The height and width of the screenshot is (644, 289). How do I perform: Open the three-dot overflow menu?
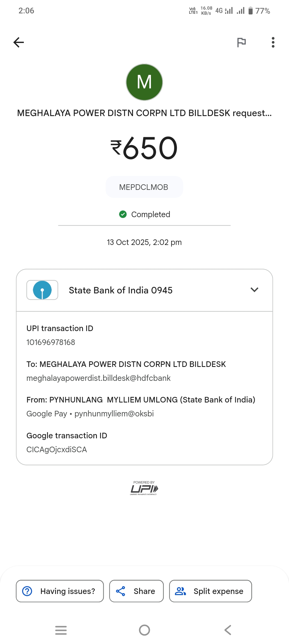coord(273,42)
